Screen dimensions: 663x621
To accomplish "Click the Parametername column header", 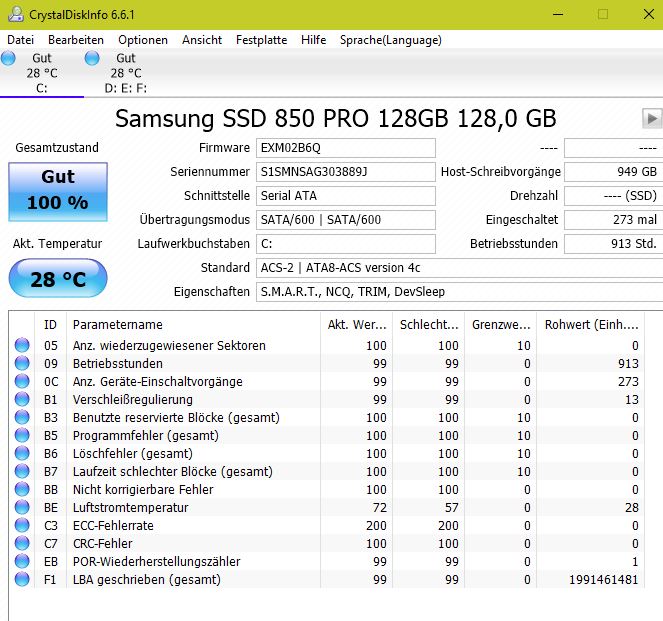I will [194, 325].
